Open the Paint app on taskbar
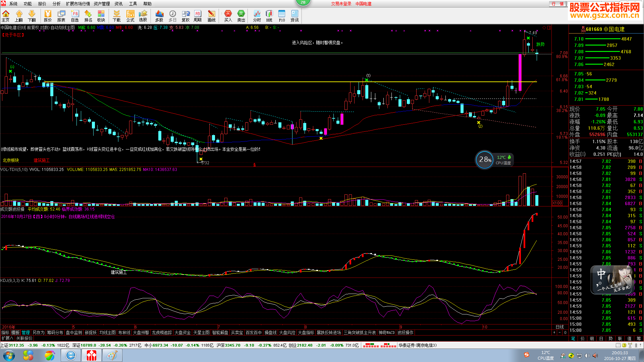644x362 pixels. point(112,355)
